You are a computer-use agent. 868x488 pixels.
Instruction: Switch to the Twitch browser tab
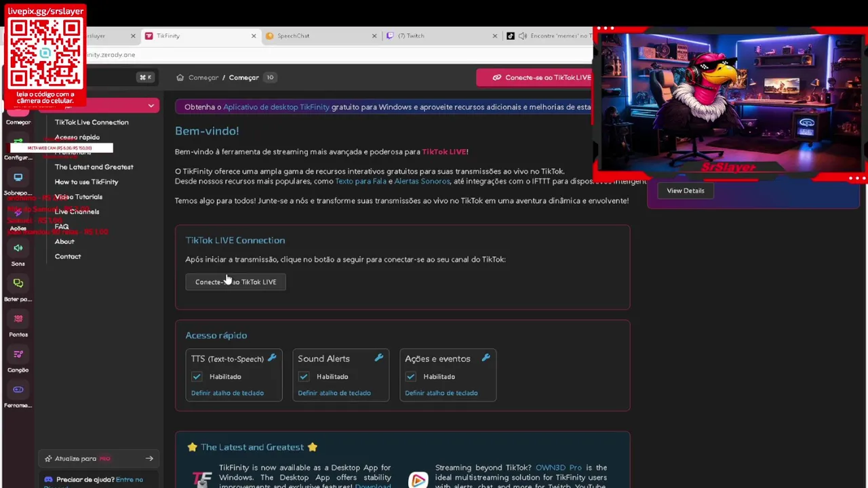click(x=441, y=36)
